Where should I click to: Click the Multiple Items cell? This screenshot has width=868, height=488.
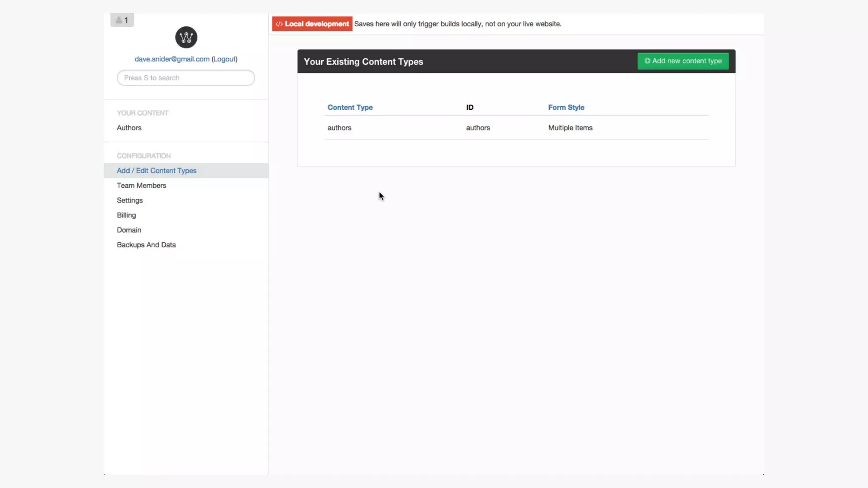click(570, 128)
